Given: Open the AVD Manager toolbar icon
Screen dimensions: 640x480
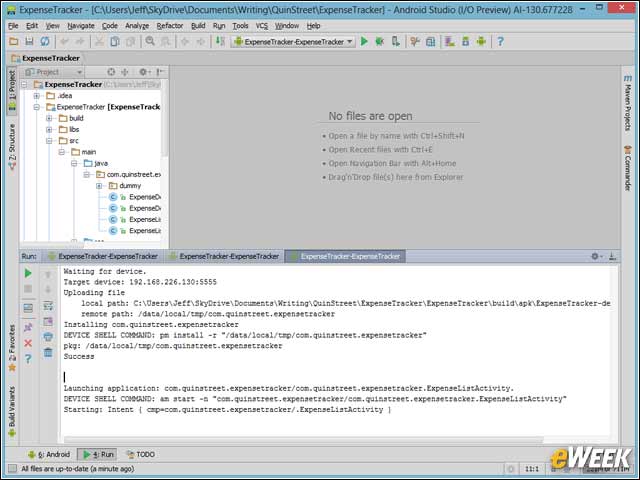Looking at the screenshot, I should coord(450,42).
